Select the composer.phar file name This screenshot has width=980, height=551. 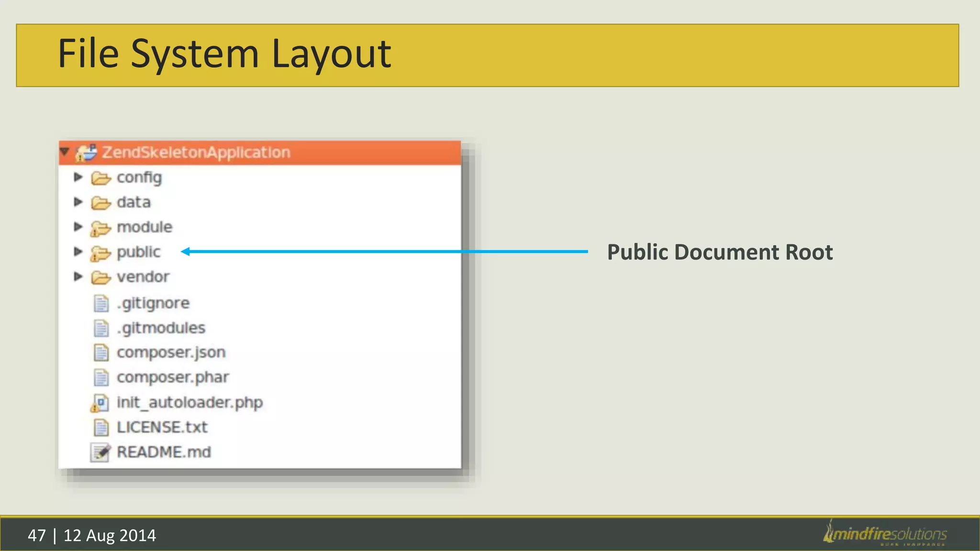point(173,378)
